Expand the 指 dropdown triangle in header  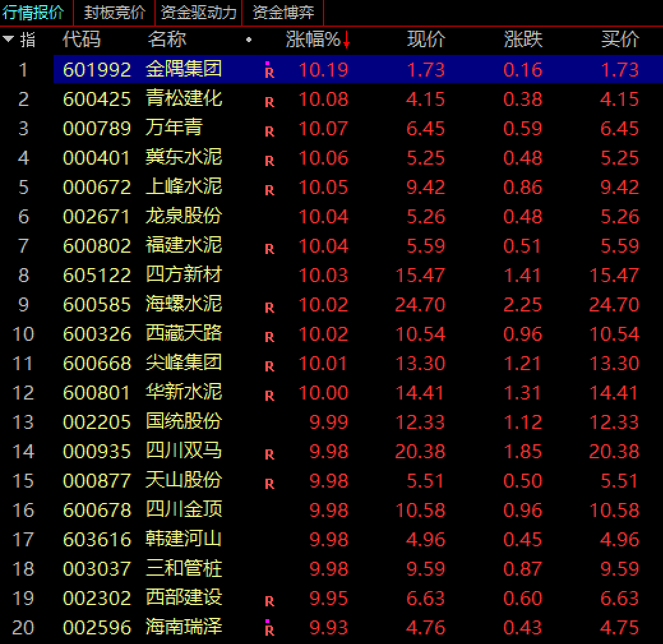8,40
